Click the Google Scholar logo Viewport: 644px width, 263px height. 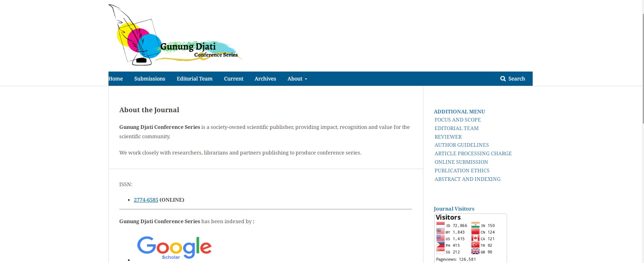point(174,248)
